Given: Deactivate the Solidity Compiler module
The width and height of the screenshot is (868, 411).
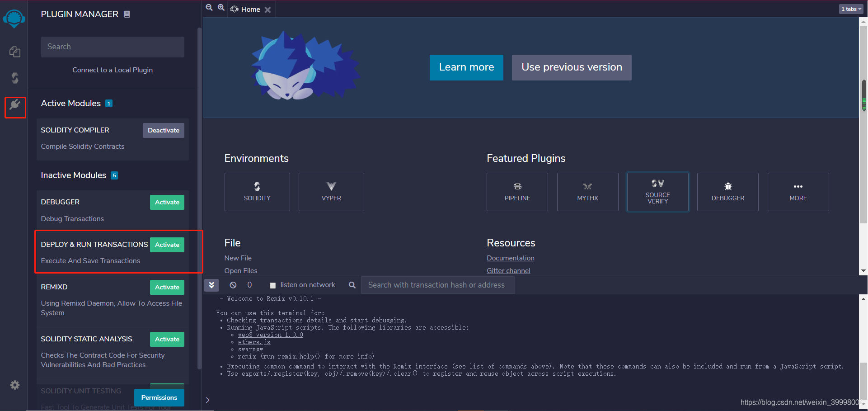Looking at the screenshot, I should 164,130.
